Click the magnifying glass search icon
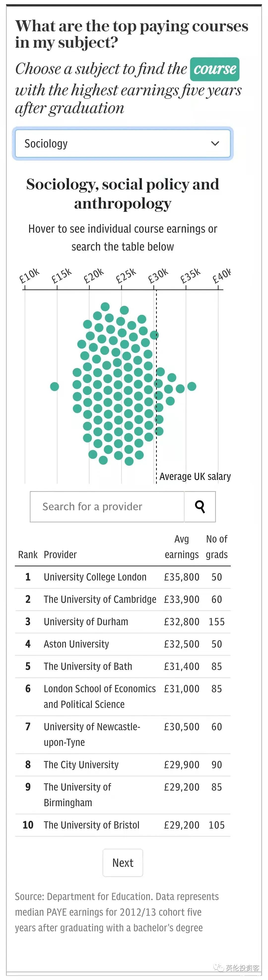 click(x=200, y=506)
